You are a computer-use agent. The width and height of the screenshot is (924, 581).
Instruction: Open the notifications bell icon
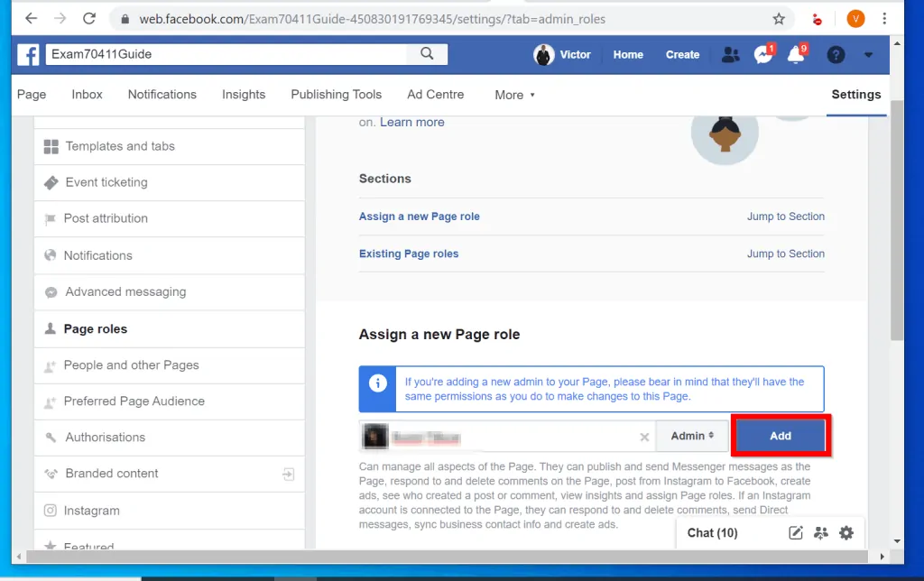click(795, 54)
